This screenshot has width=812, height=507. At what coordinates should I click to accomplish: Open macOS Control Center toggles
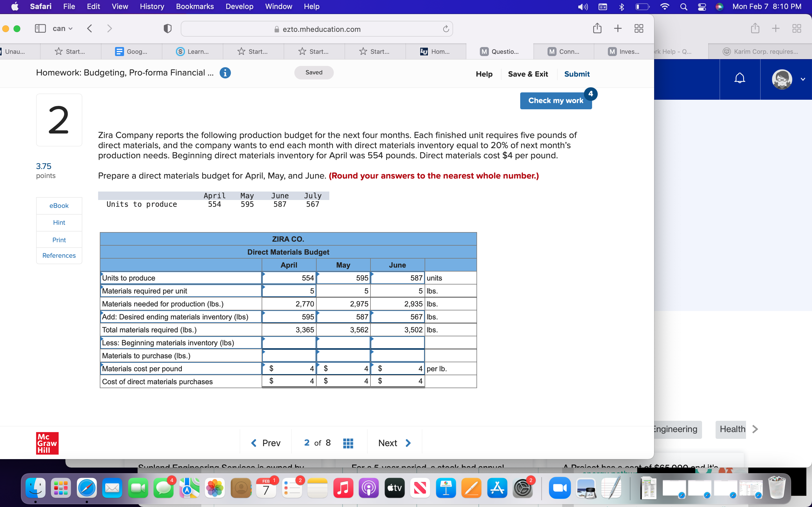(701, 7)
